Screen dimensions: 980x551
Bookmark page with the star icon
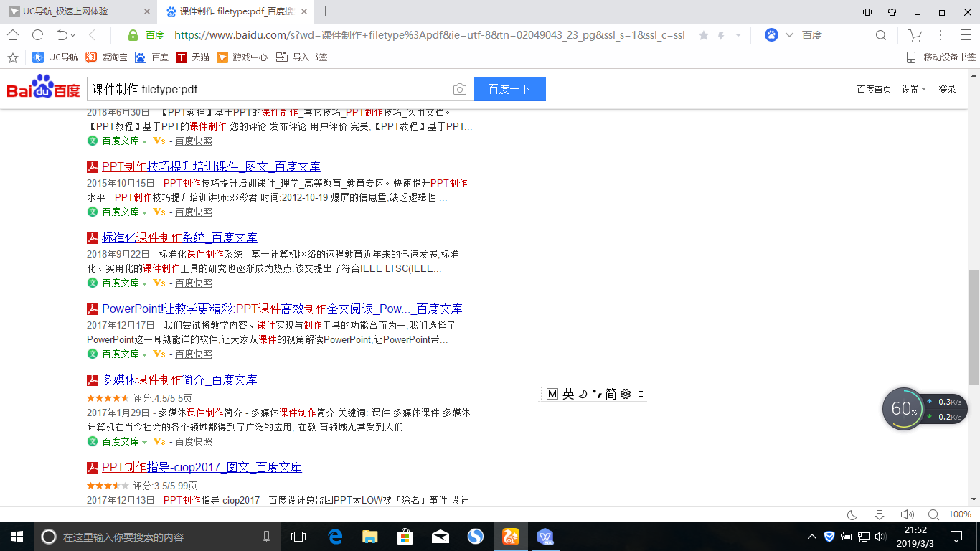[x=704, y=35]
